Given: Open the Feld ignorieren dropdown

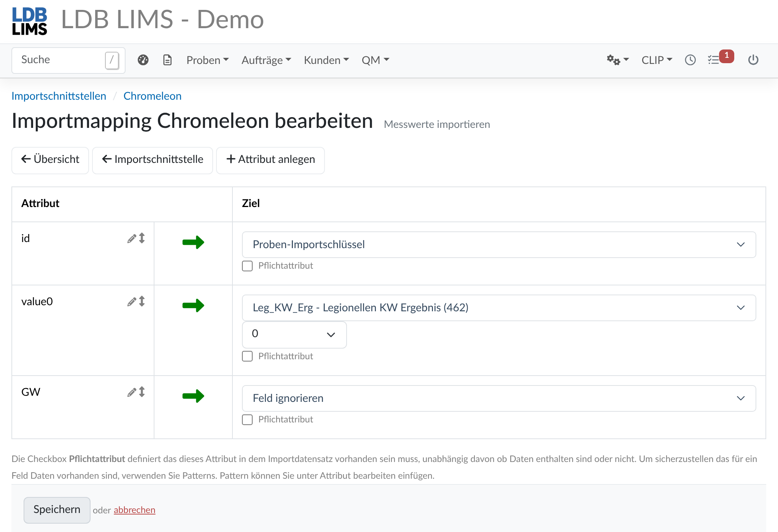Looking at the screenshot, I should (499, 398).
